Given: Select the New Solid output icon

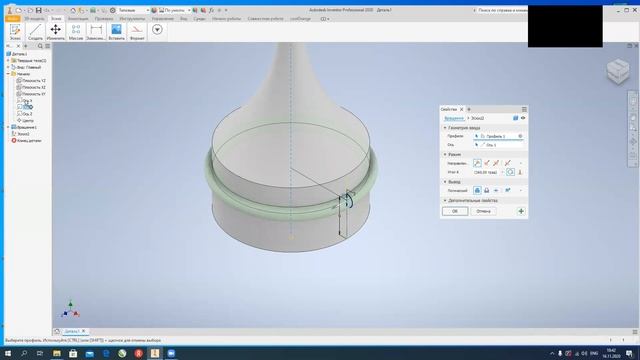Looking at the screenshot, I should (508, 190).
